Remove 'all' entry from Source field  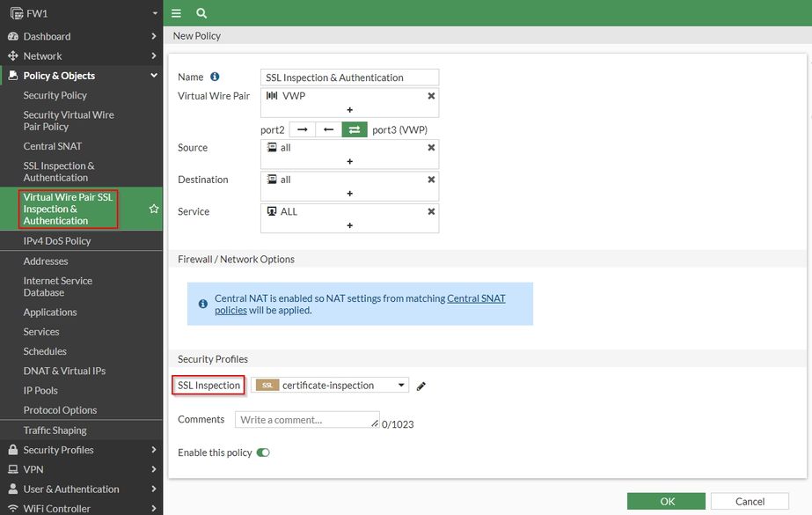pos(431,148)
